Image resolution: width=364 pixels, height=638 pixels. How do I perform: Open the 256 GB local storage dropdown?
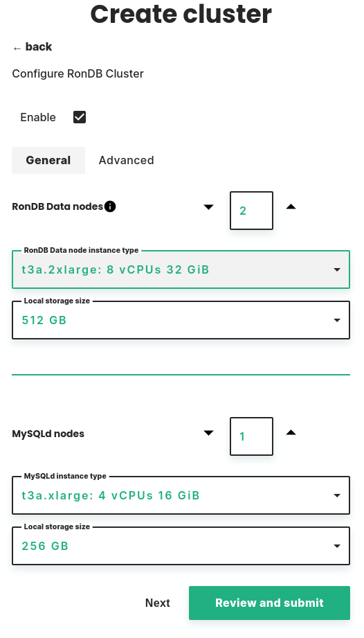point(181,546)
